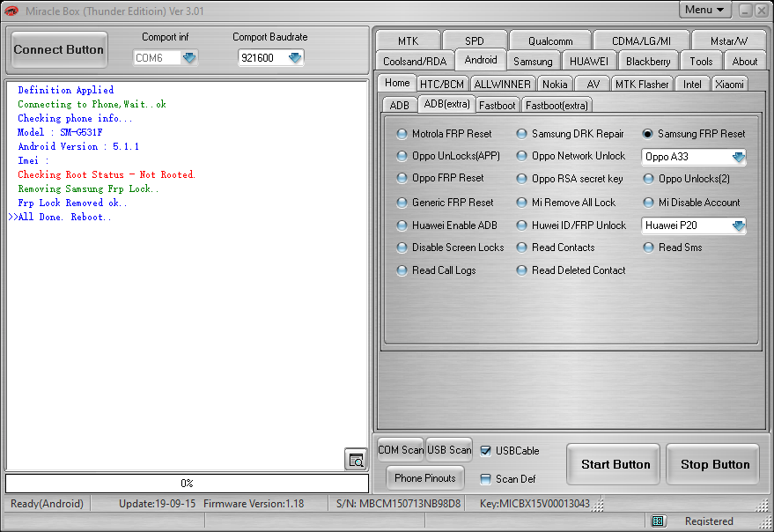The image size is (774, 532).
Task: Select Mi Disable Account option
Action: 691,203
